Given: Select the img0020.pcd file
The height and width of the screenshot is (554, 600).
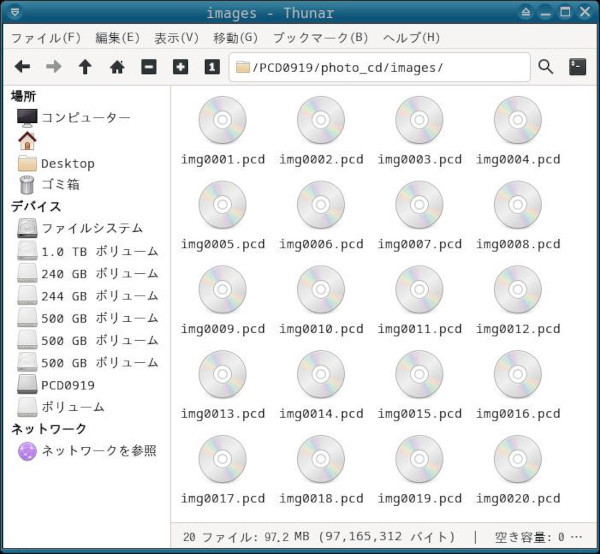Looking at the screenshot, I should tap(517, 470).
